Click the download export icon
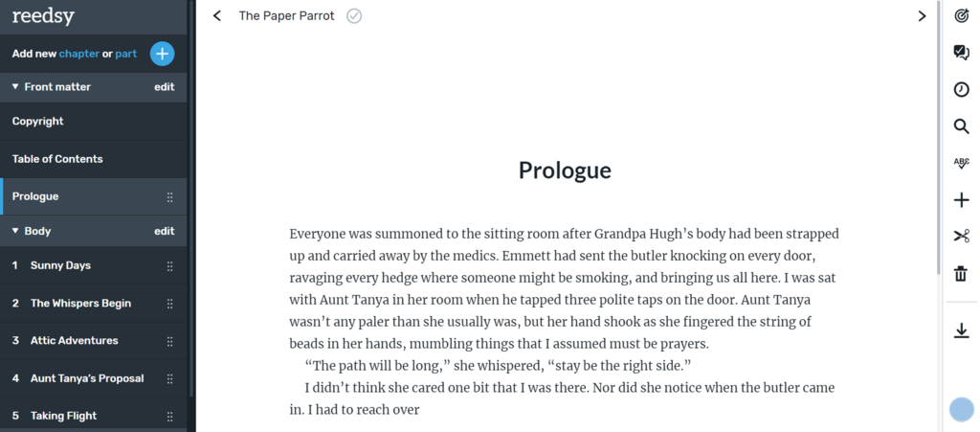The height and width of the screenshot is (432, 980). [961, 330]
